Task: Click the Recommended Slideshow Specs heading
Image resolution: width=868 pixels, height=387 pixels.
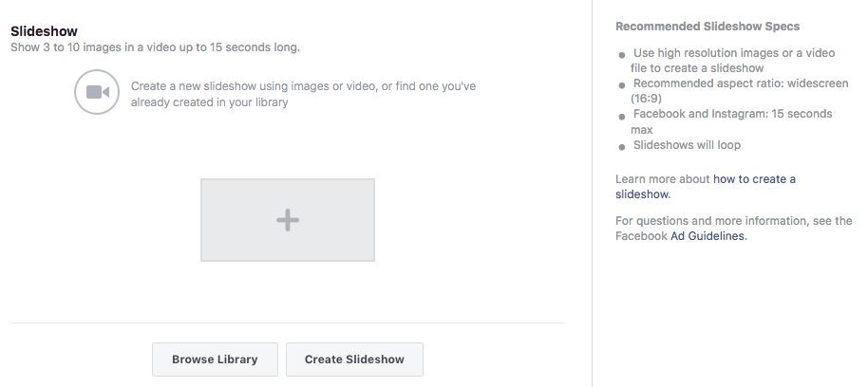Action: (707, 27)
